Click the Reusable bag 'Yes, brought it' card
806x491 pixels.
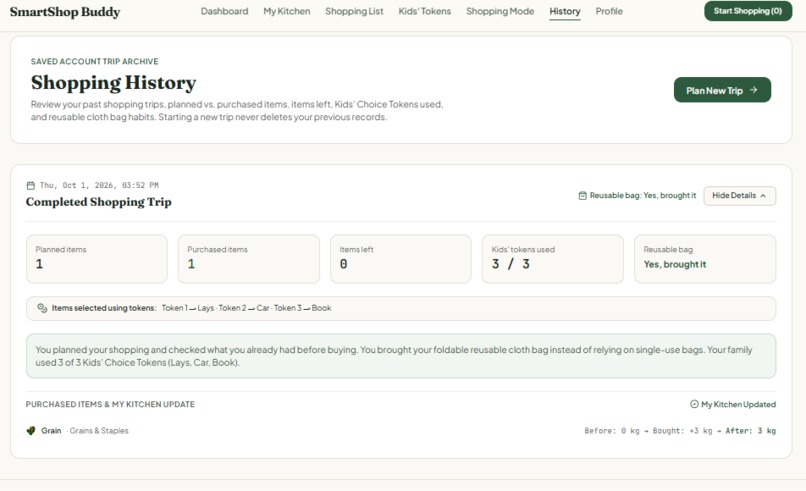click(x=705, y=259)
